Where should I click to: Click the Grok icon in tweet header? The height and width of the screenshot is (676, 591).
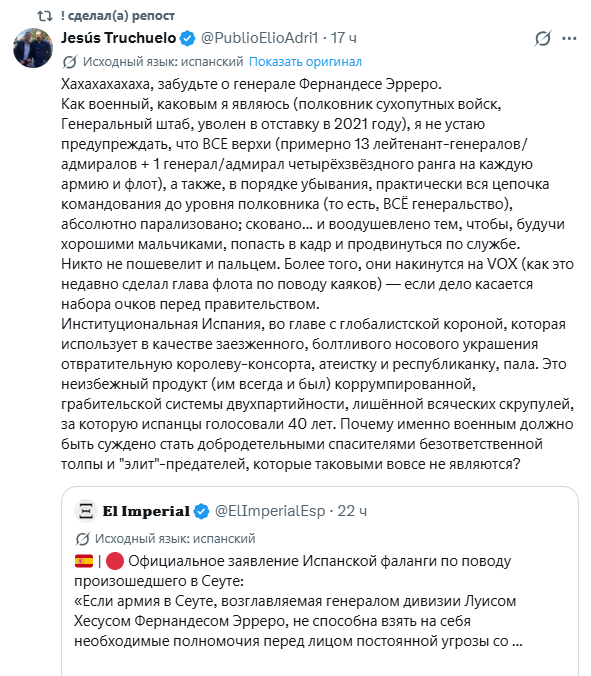click(543, 38)
